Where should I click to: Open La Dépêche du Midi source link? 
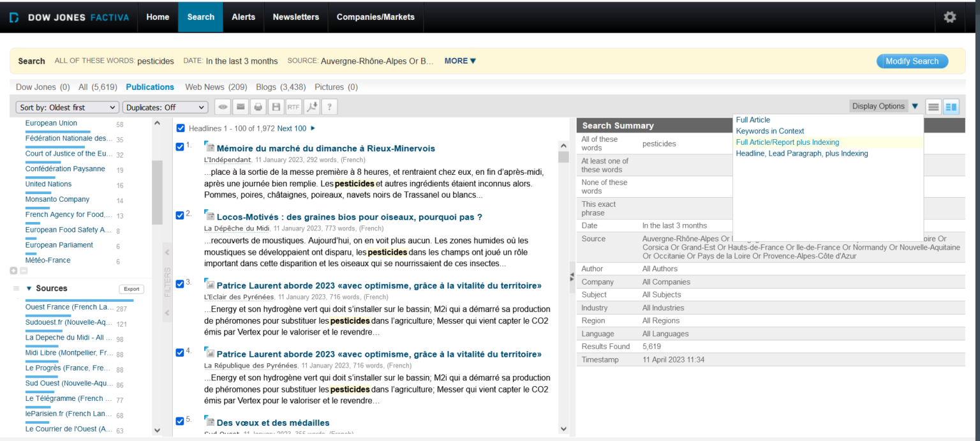(237, 228)
